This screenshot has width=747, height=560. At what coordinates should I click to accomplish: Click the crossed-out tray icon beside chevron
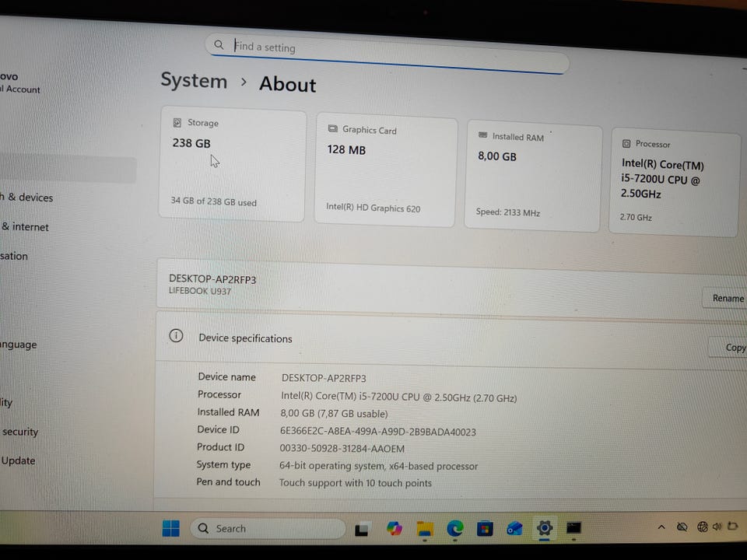click(682, 527)
